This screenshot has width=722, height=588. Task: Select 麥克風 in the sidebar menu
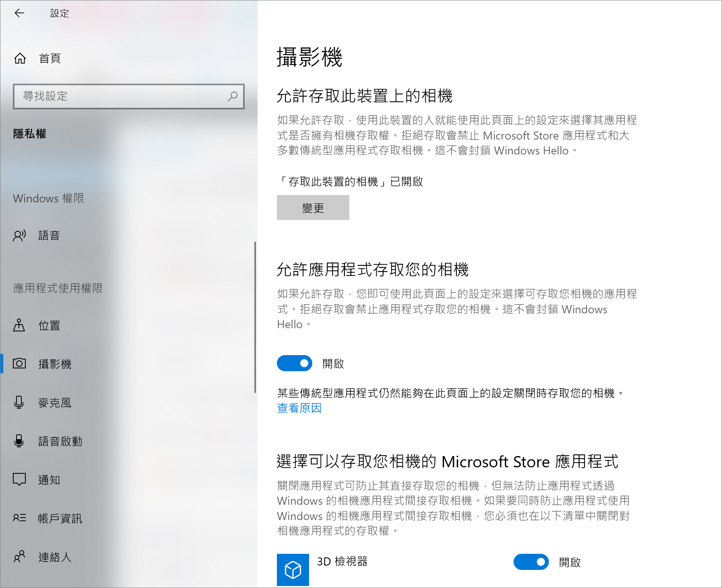(x=55, y=403)
